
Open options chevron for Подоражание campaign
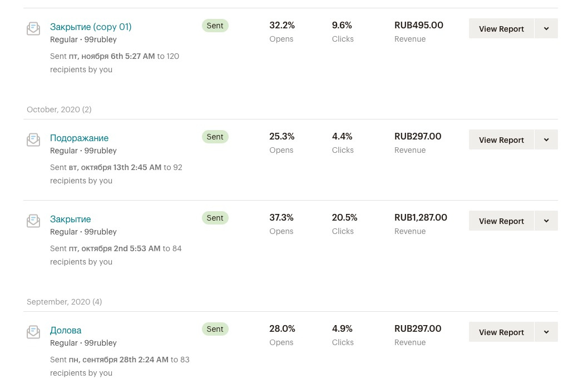click(546, 140)
